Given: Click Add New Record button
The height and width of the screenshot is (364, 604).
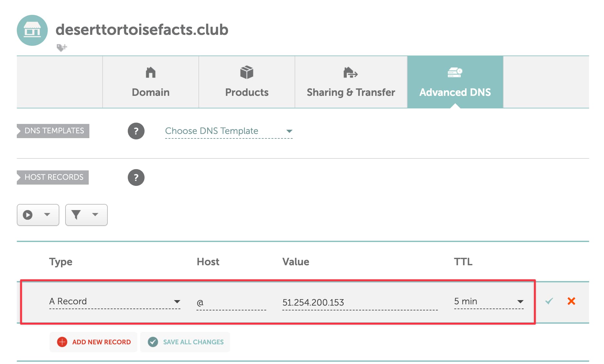Looking at the screenshot, I should [94, 342].
